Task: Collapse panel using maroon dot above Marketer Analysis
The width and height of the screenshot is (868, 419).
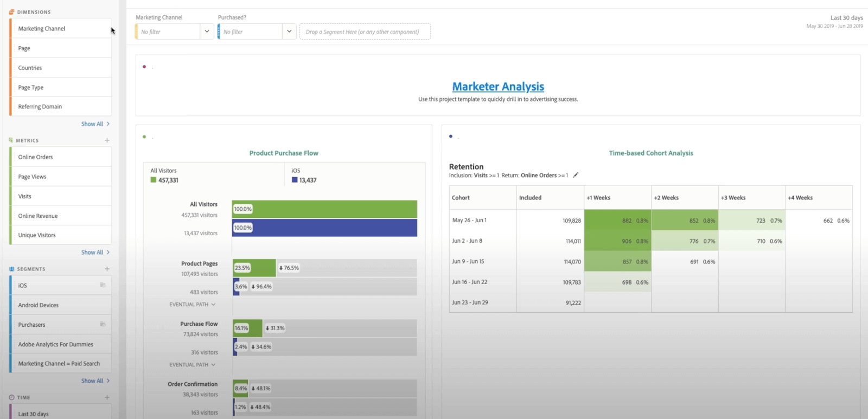Action: [144, 67]
